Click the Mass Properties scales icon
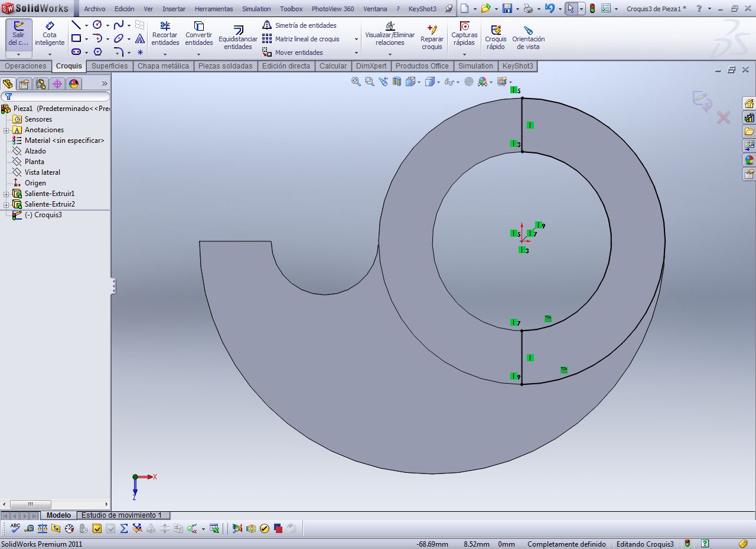 (43, 528)
